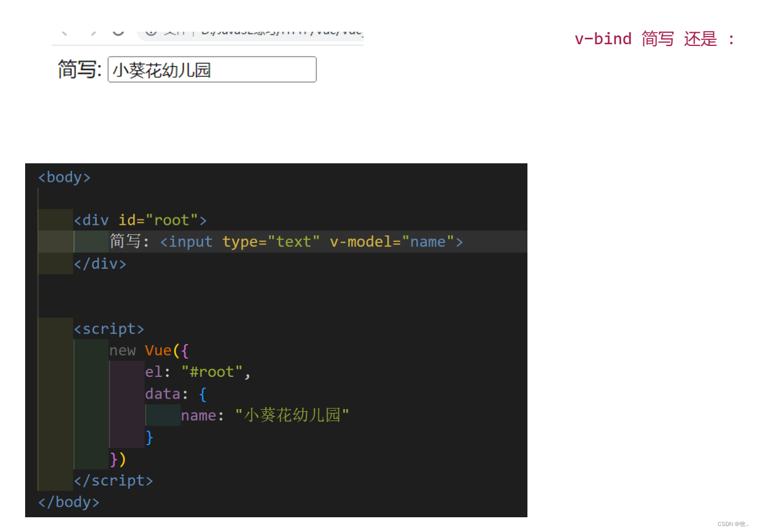Click the 'data: {' code line
The image size is (757, 532).
pyautogui.click(x=176, y=394)
